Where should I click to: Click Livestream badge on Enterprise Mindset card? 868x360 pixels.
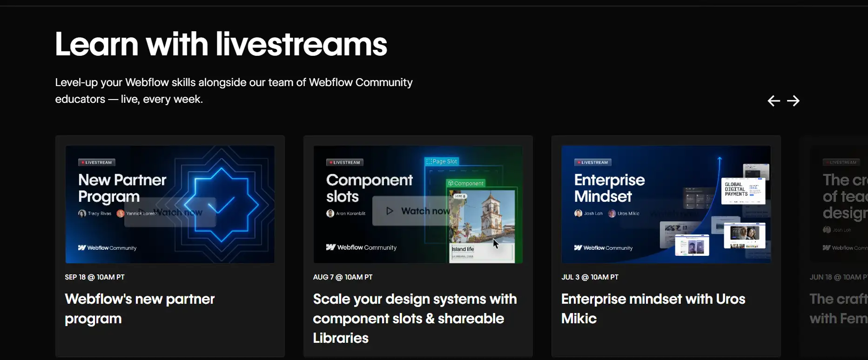pos(593,162)
